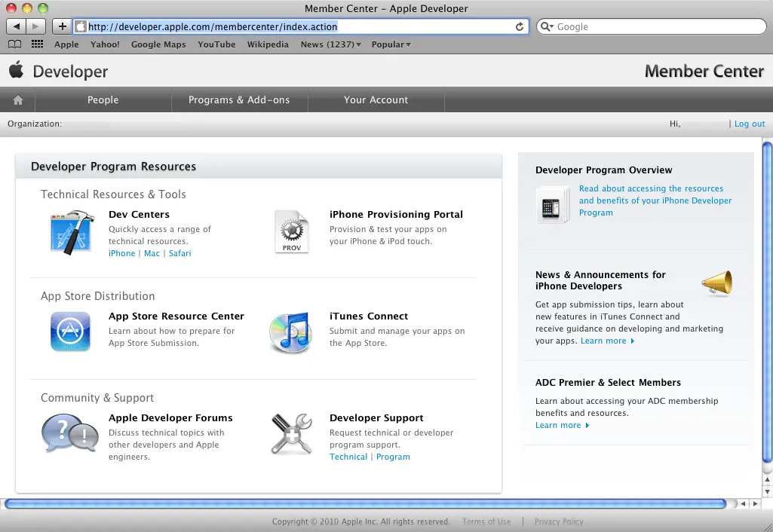This screenshot has height=532, width=773.
Task: Expand the News (1237) bookmarks dropdown
Action: point(330,44)
